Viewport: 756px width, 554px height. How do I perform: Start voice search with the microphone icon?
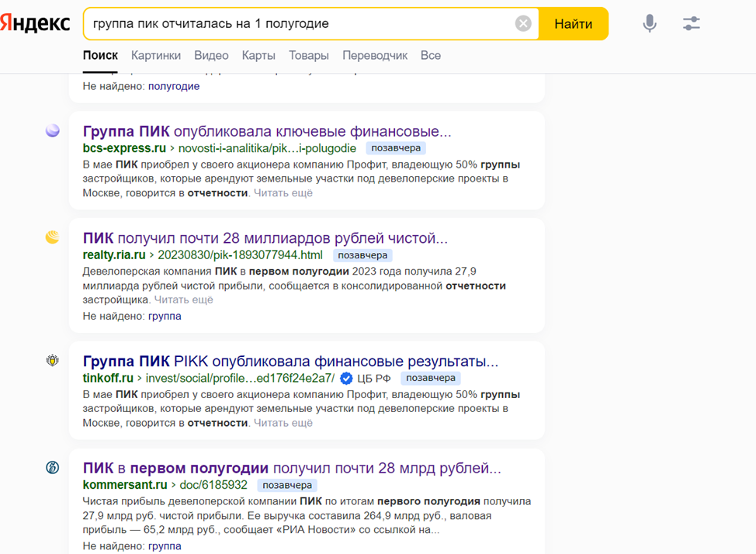tap(650, 23)
